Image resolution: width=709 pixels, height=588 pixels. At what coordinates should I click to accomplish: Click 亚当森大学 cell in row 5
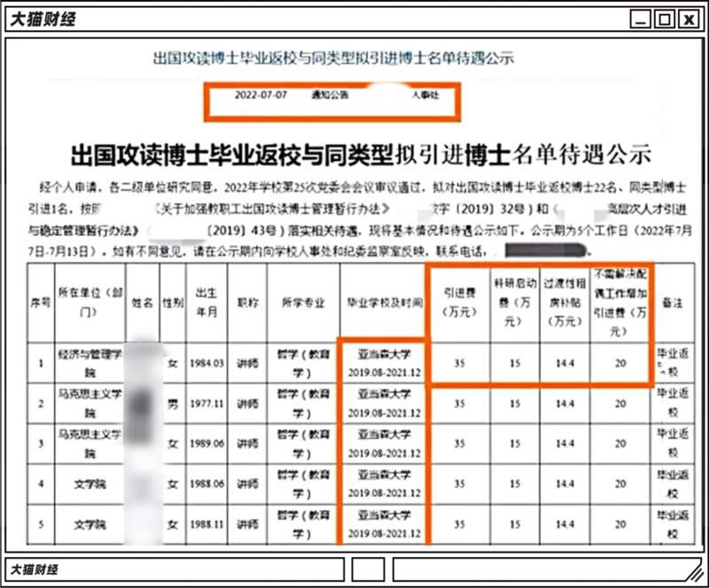(x=385, y=524)
